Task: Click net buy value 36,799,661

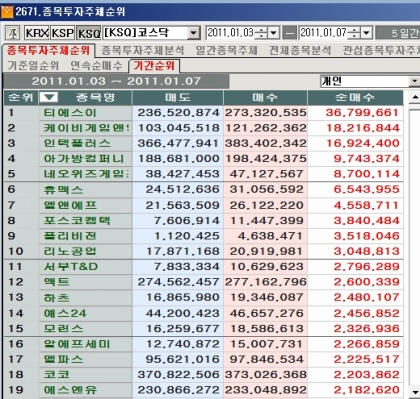Action: pyautogui.click(x=362, y=113)
